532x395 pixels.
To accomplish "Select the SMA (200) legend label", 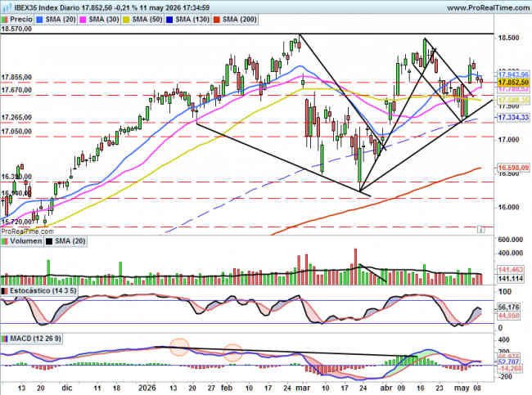I will point(240,20).
